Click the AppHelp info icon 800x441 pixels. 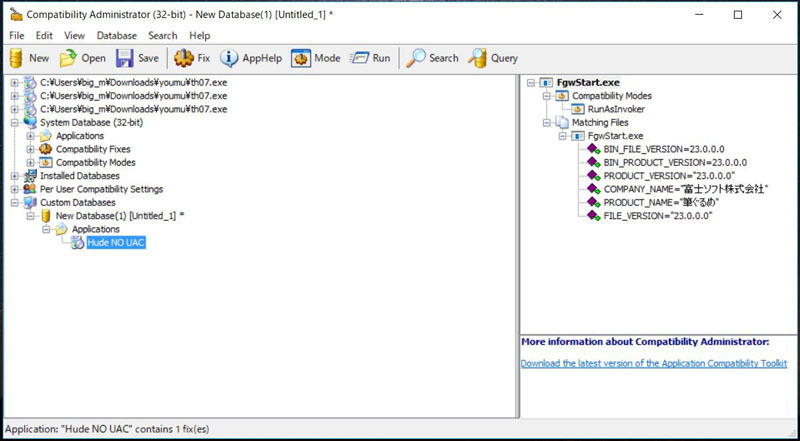229,58
